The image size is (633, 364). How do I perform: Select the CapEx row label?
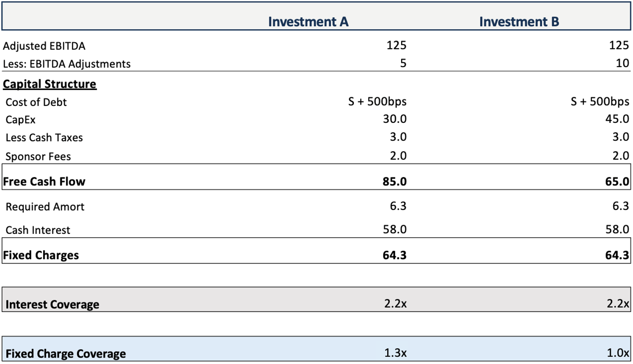click(20, 120)
